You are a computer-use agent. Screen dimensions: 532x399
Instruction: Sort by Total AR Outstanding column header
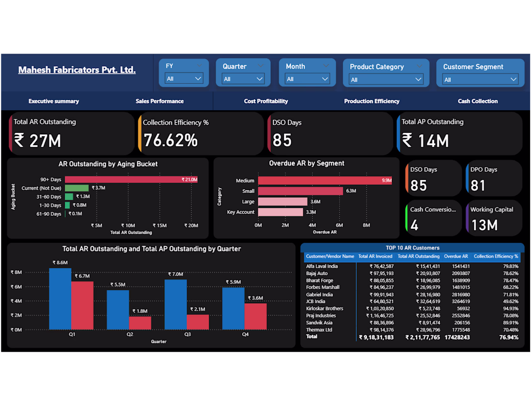[418, 256]
